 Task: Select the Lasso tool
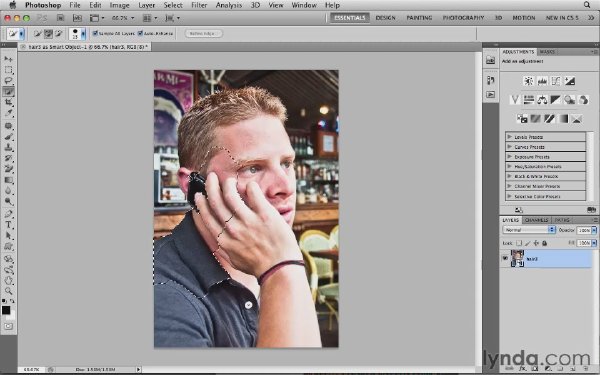[x=8, y=81]
